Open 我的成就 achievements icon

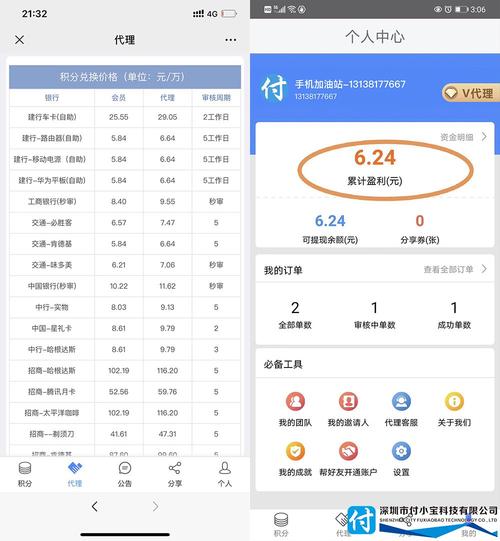295,451
